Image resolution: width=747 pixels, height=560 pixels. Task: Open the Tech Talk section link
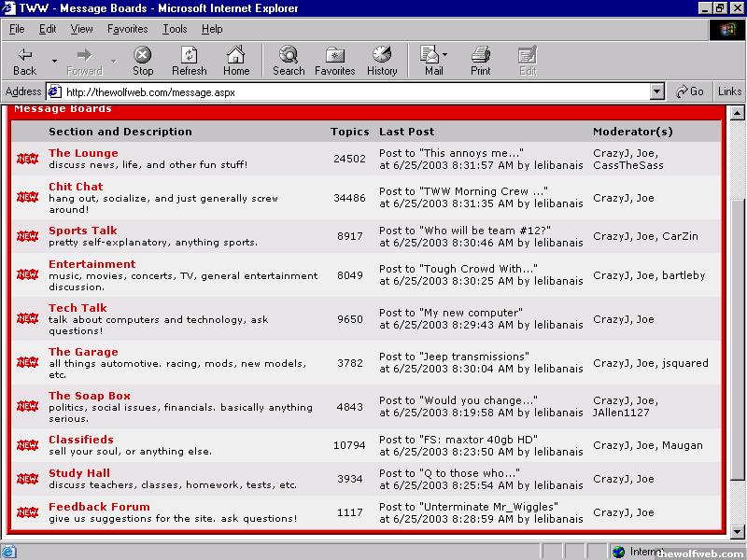click(x=78, y=308)
